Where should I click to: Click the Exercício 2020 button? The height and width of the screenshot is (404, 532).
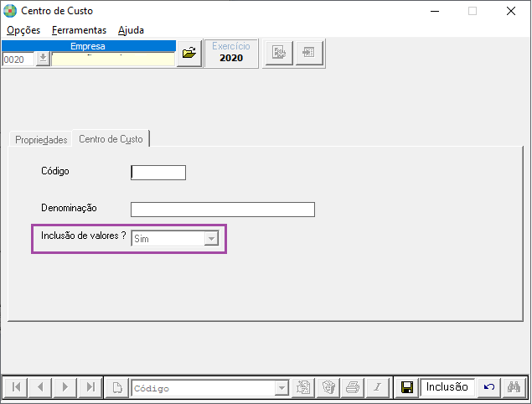[x=231, y=53]
